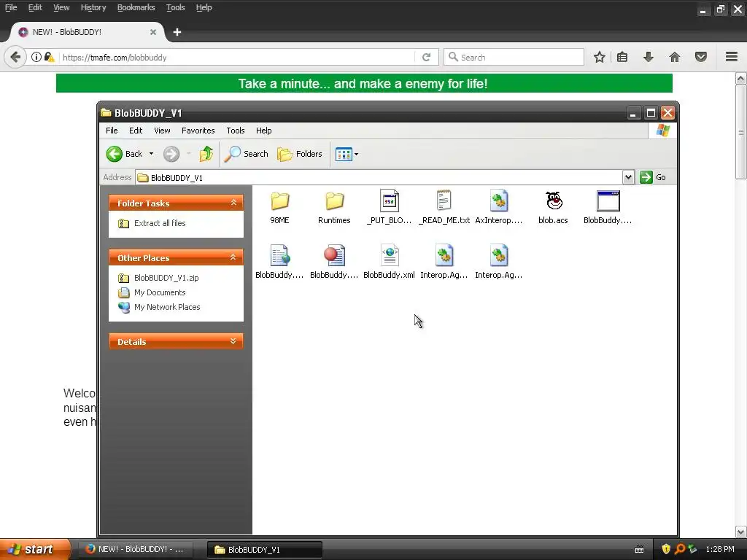Open the Explorer View menu
This screenshot has width=747, height=560.
click(162, 131)
